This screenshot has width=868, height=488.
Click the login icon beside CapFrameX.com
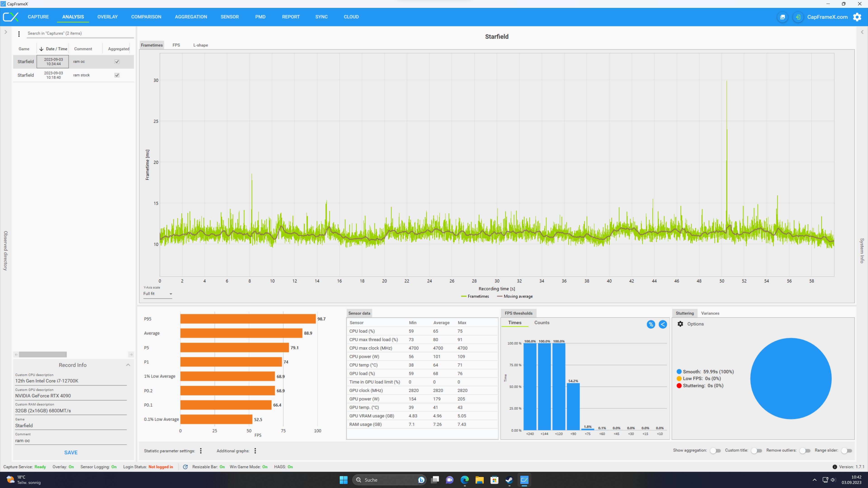(798, 17)
